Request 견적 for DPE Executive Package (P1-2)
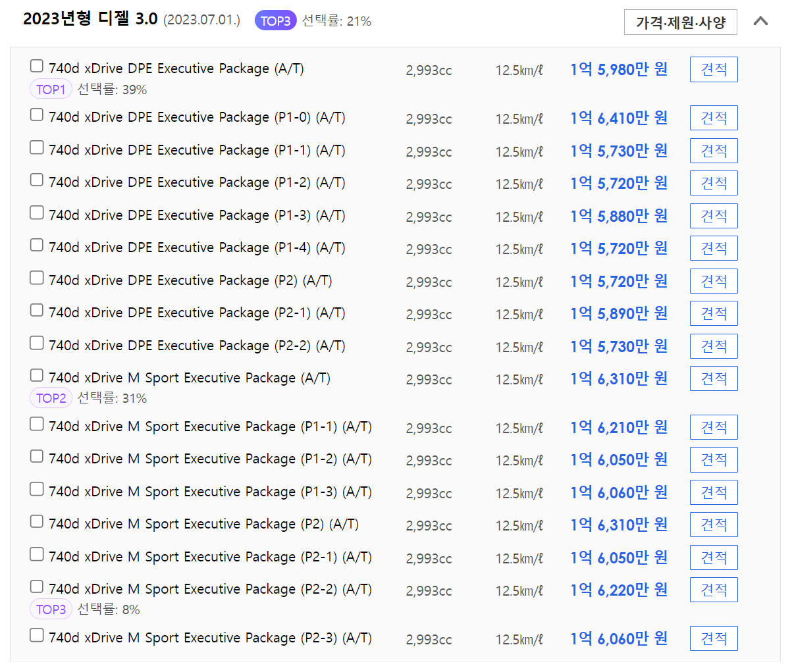 714,183
